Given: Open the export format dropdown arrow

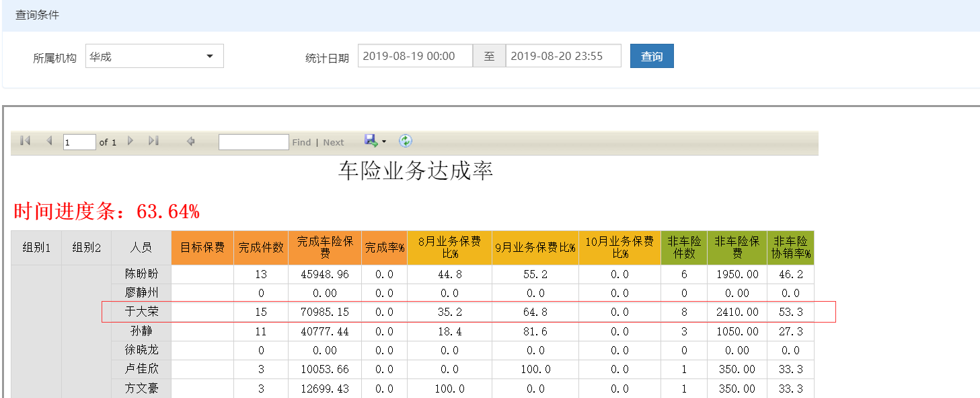Looking at the screenshot, I should (384, 141).
